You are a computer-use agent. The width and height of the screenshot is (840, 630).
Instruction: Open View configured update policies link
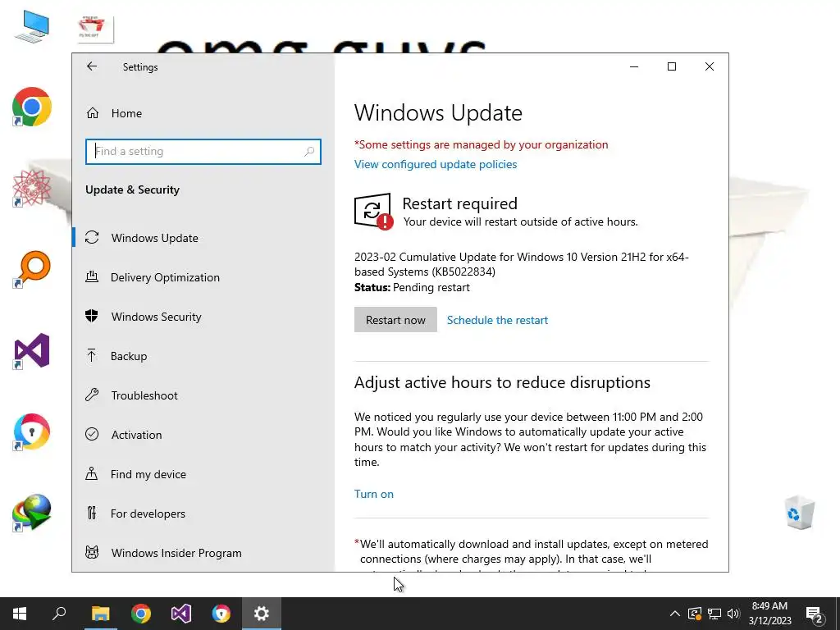tap(436, 164)
